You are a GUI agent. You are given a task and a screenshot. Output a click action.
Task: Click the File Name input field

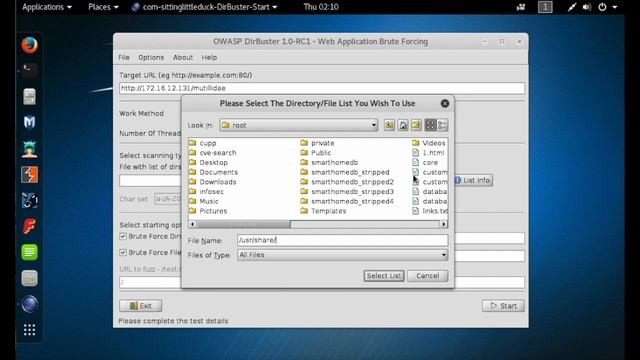(342, 240)
